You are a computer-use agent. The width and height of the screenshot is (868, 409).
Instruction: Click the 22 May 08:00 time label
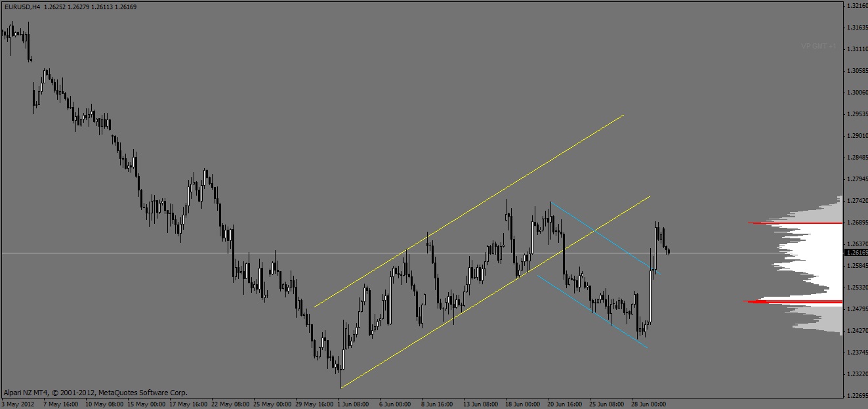coord(230,404)
